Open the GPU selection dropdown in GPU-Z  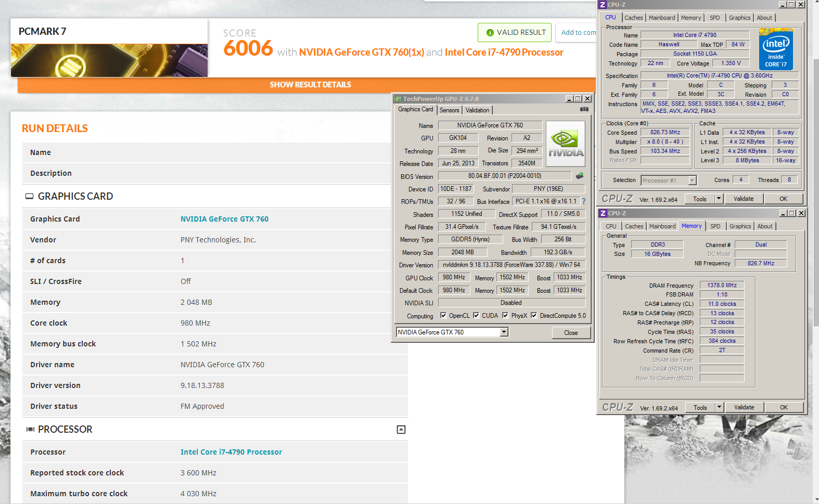coord(504,332)
